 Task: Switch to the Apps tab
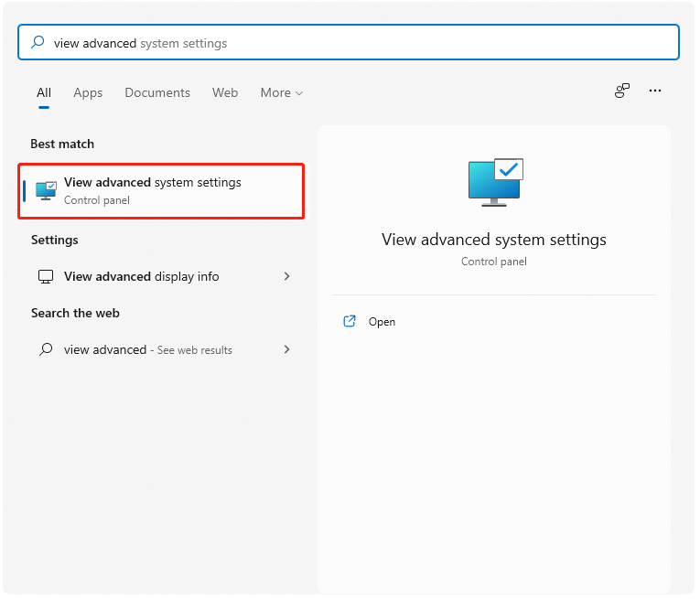click(x=88, y=92)
